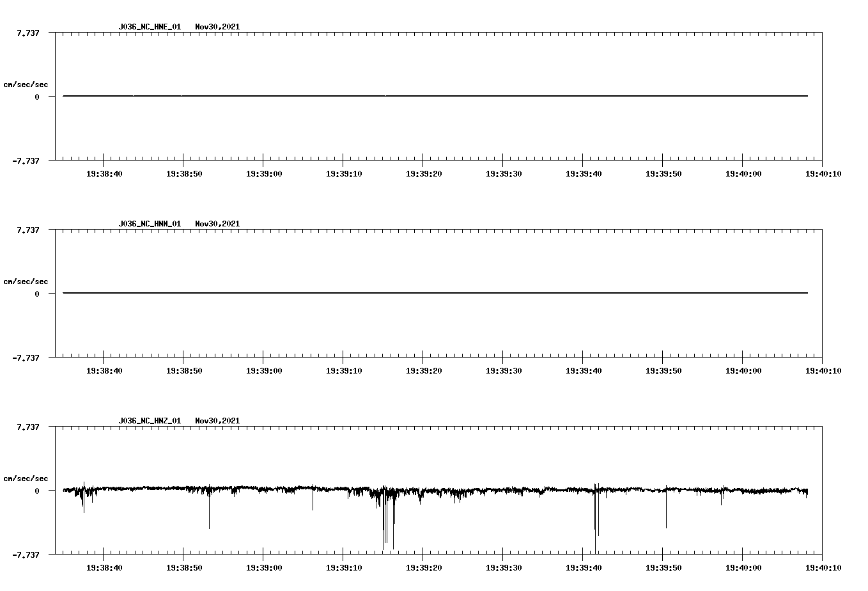This screenshot has width=868, height=591.
Task: Click the HNZ spike near 19:39:06
Action: [313, 498]
